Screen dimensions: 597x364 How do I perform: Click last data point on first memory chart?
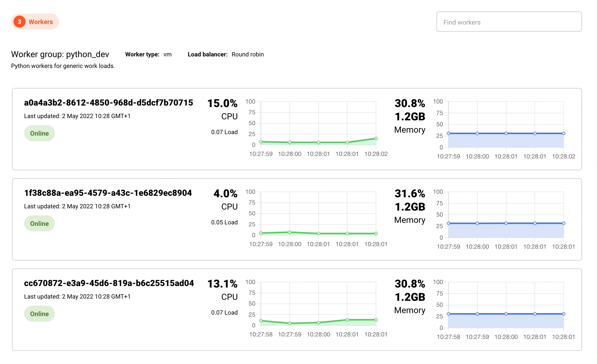564,133
